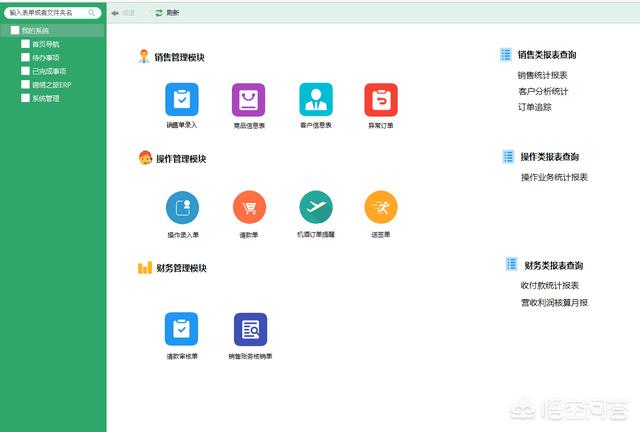Open the 操作业务统计报表 report link
Image resolution: width=640 pixels, height=432 pixels.
pos(554,177)
